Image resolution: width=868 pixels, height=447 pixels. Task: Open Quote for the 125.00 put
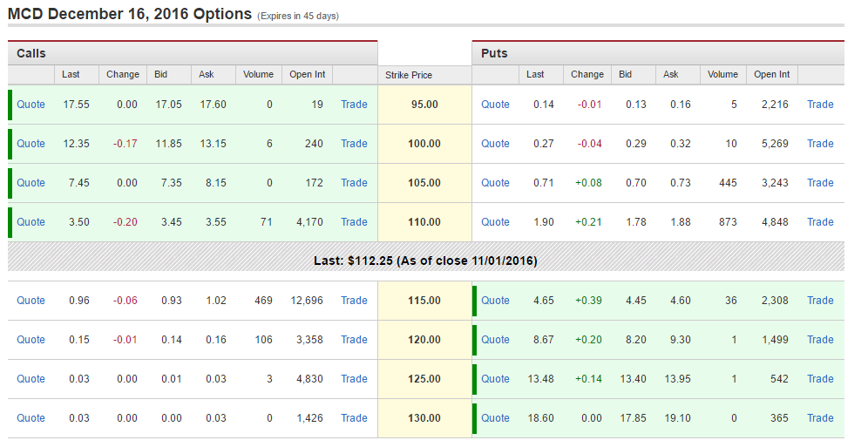pyautogui.click(x=495, y=380)
